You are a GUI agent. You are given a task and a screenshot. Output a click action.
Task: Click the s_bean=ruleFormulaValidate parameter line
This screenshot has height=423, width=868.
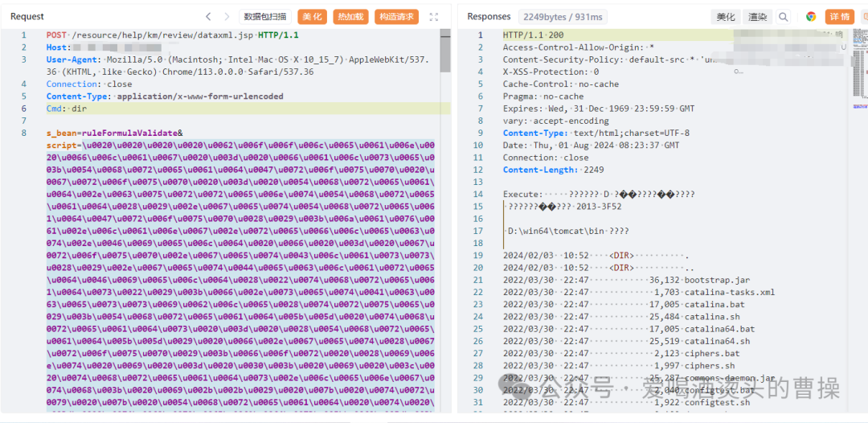(114, 133)
